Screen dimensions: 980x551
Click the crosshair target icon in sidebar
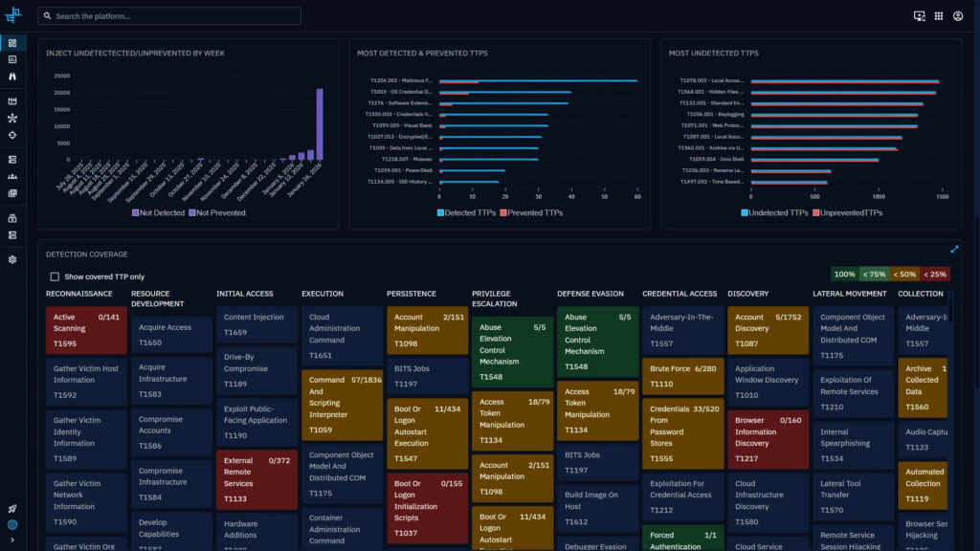coord(12,135)
